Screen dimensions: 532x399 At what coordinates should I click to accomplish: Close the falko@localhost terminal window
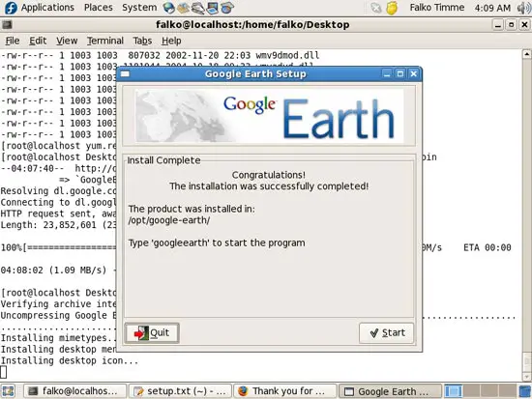[524, 25]
